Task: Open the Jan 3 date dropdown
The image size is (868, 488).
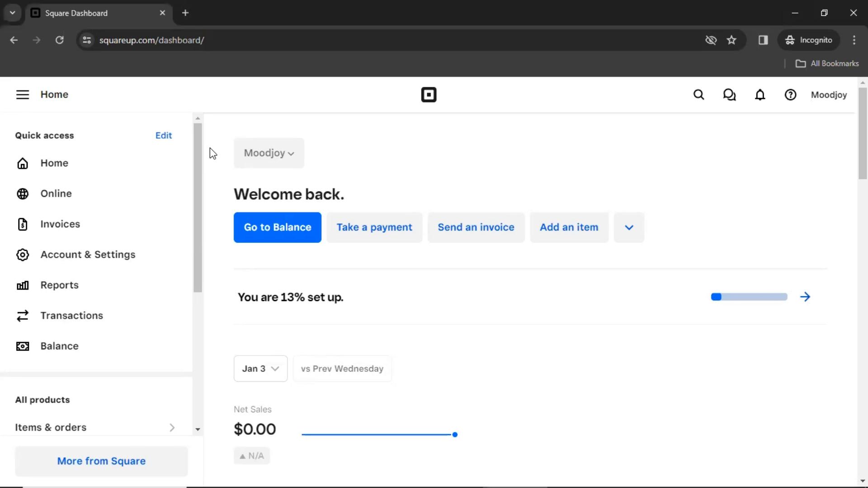Action: click(x=260, y=368)
